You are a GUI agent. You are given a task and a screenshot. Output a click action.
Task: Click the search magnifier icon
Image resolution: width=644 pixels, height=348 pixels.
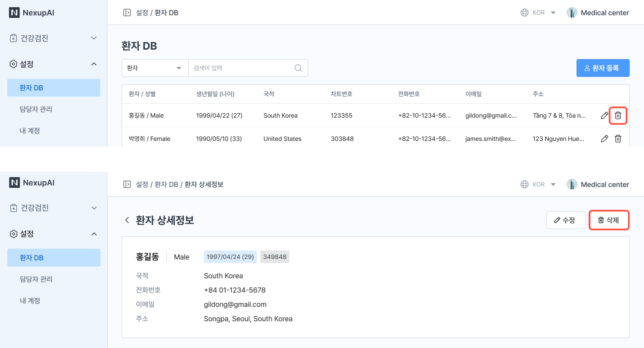pos(298,68)
